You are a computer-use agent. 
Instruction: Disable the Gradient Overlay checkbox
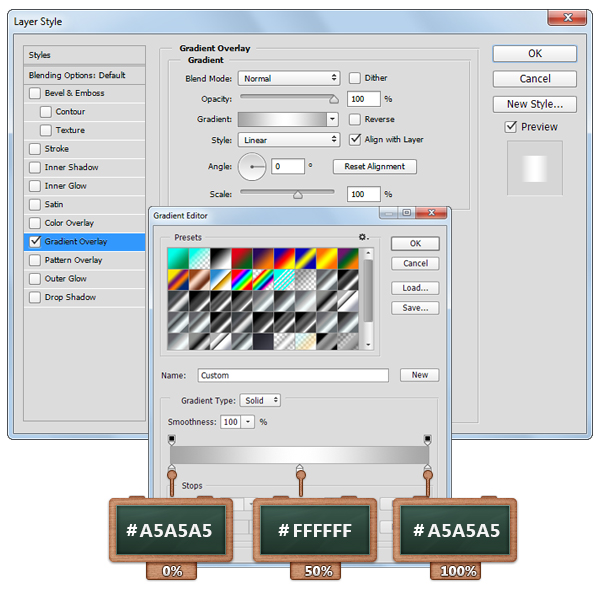point(35,241)
